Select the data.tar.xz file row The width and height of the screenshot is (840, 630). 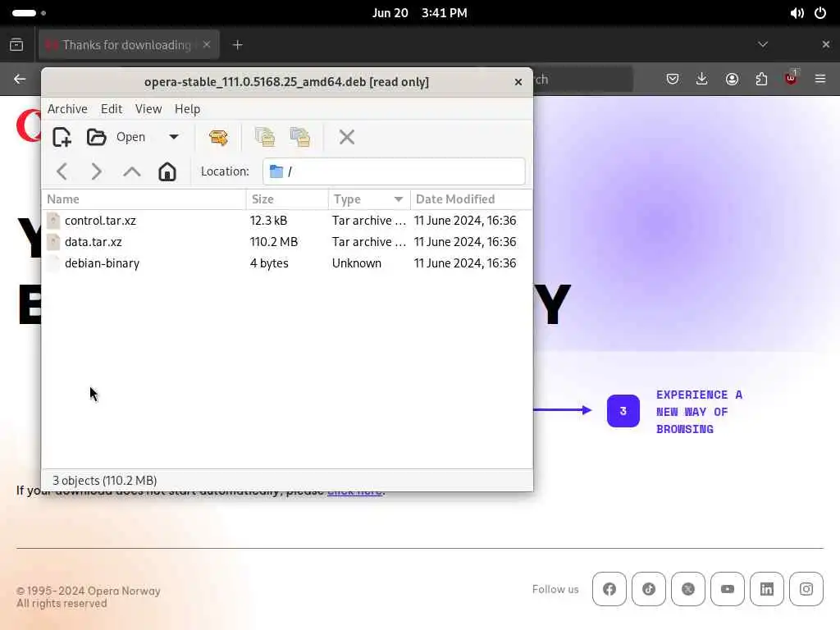(x=287, y=242)
